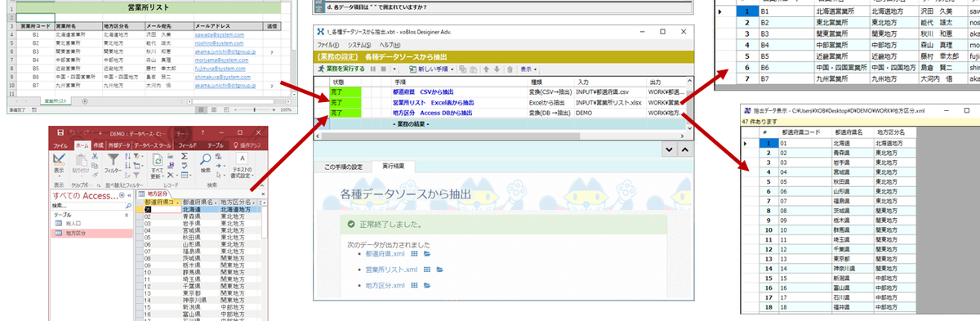The image size is (980, 321).
Task: Move step up with arrow icon
Action: [486, 69]
